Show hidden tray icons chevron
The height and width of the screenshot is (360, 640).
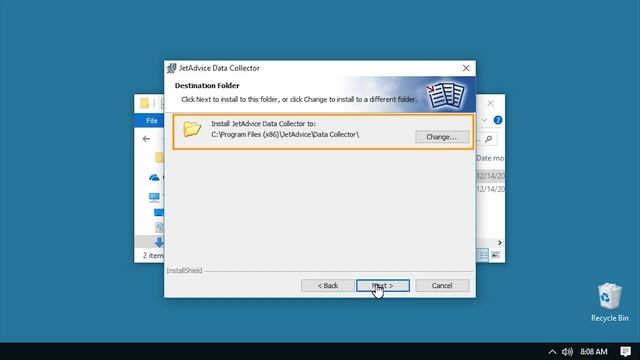552,352
